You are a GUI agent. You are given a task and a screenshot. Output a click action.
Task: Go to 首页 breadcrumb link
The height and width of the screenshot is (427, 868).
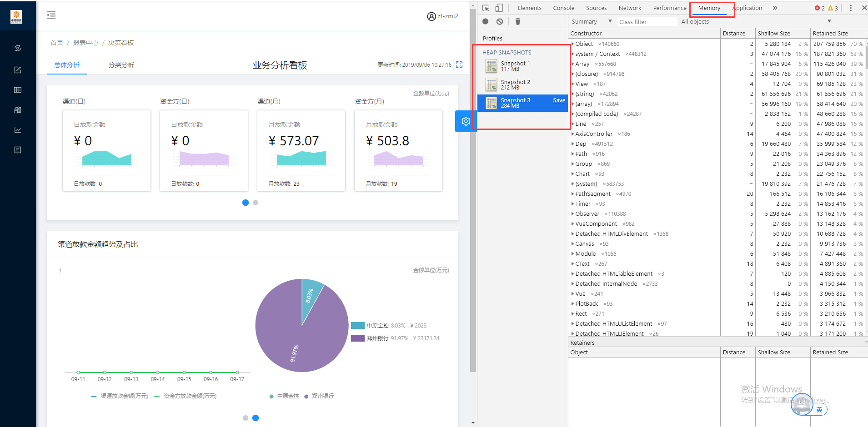pyautogui.click(x=57, y=43)
